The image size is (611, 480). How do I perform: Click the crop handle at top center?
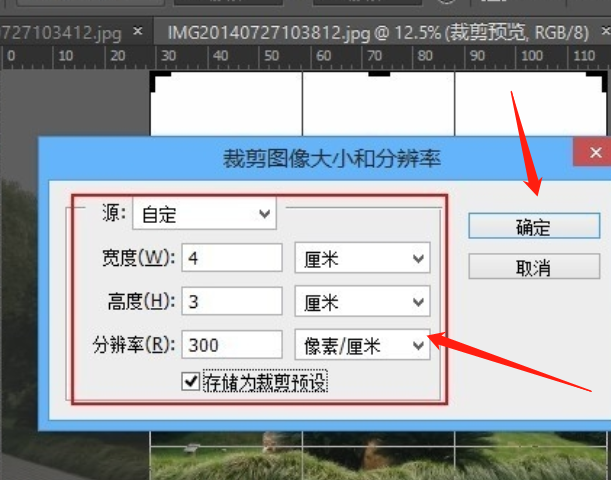pos(379,74)
